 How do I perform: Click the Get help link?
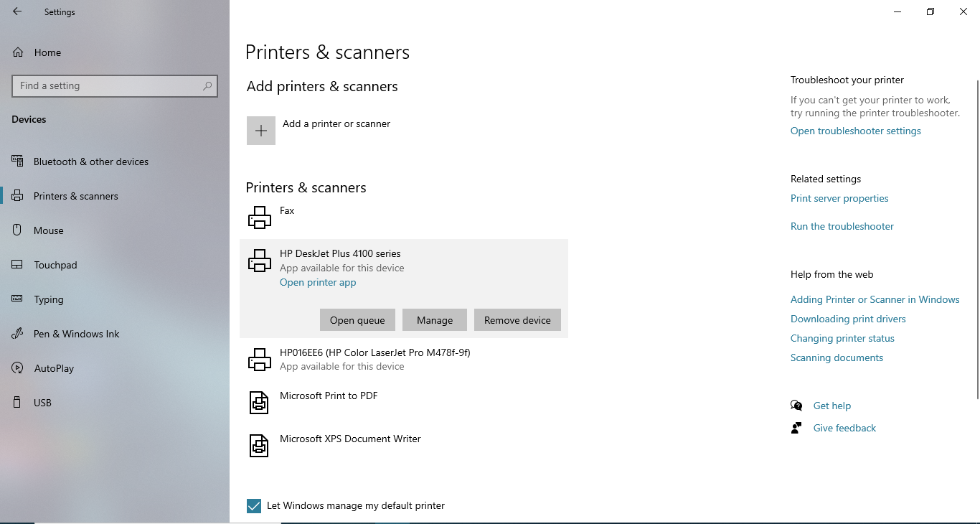(832, 406)
